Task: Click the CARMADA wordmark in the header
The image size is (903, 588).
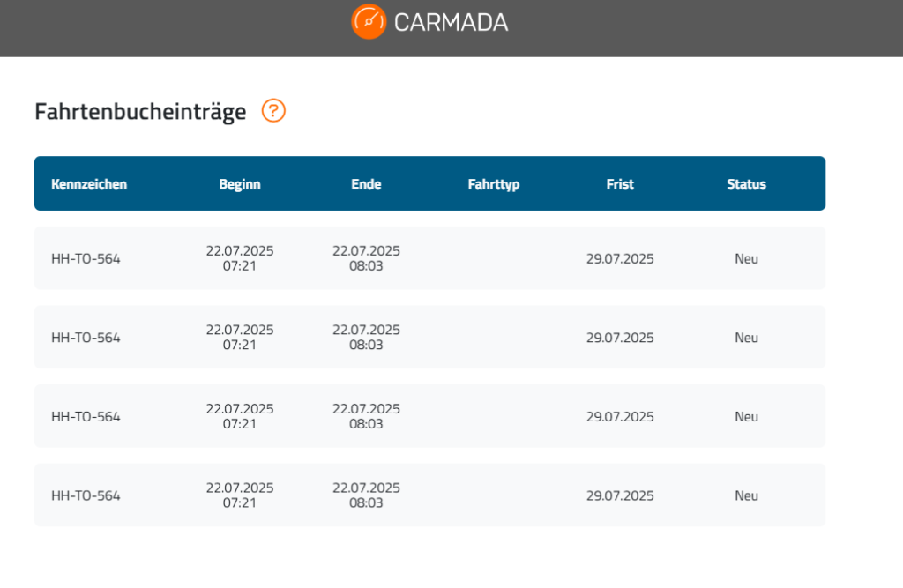Action: [451, 22]
